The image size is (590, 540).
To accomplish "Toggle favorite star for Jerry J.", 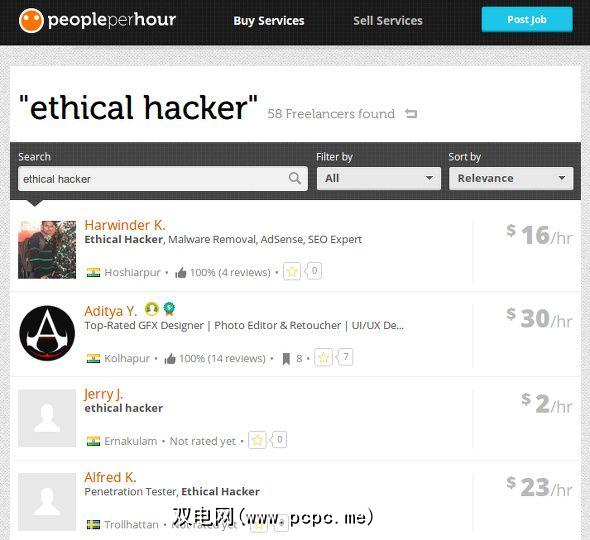I will (257, 440).
